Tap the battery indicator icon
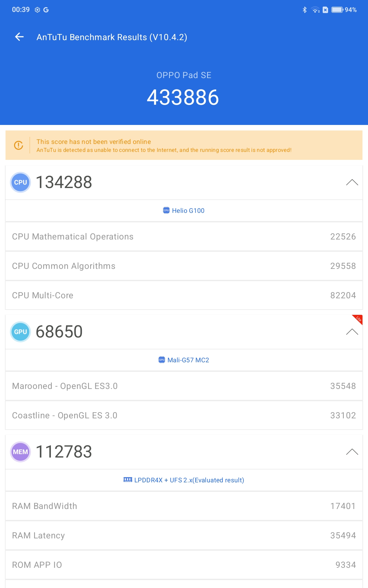The height and width of the screenshot is (588, 368). (337, 10)
